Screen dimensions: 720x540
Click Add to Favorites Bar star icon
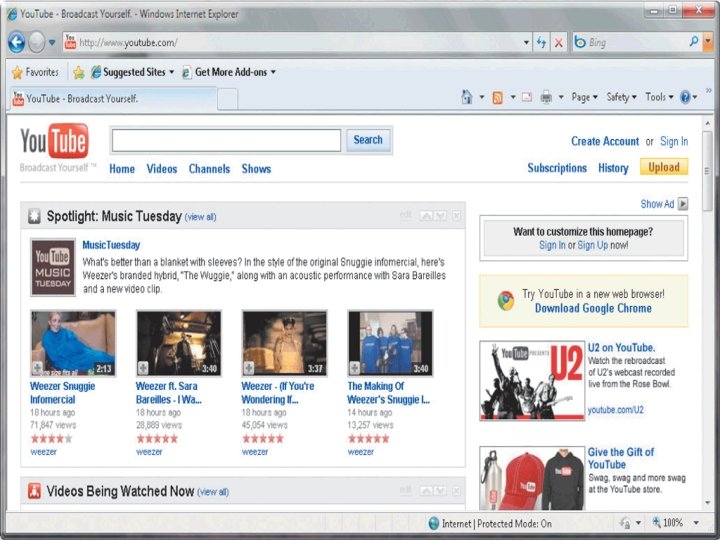tap(79, 72)
